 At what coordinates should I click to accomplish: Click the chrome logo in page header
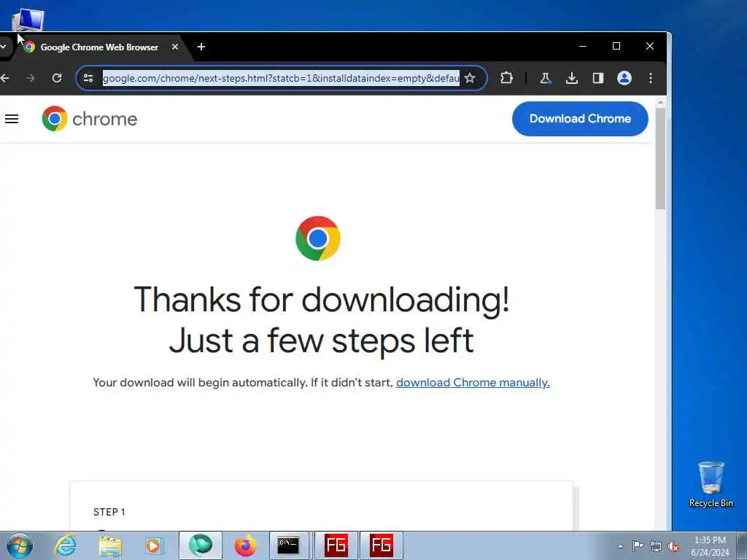90,119
